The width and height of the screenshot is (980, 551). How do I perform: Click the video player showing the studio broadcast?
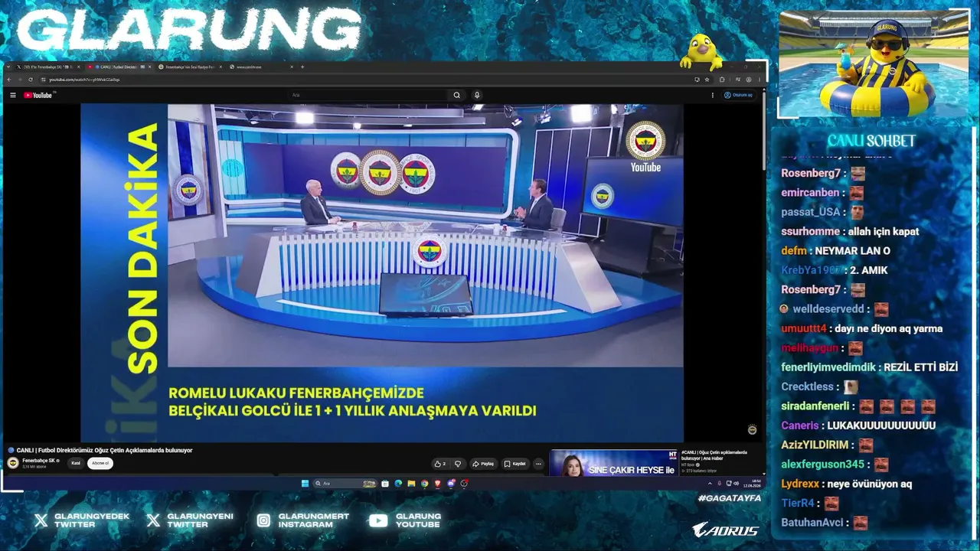point(382,272)
